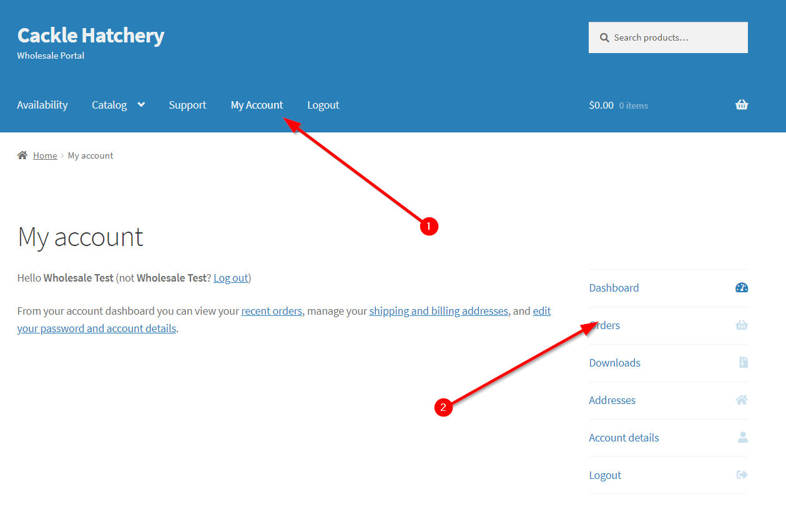Click the 'Wholesale Portal' tagline text
Image resolution: width=786 pixels, height=532 pixels.
click(x=51, y=56)
